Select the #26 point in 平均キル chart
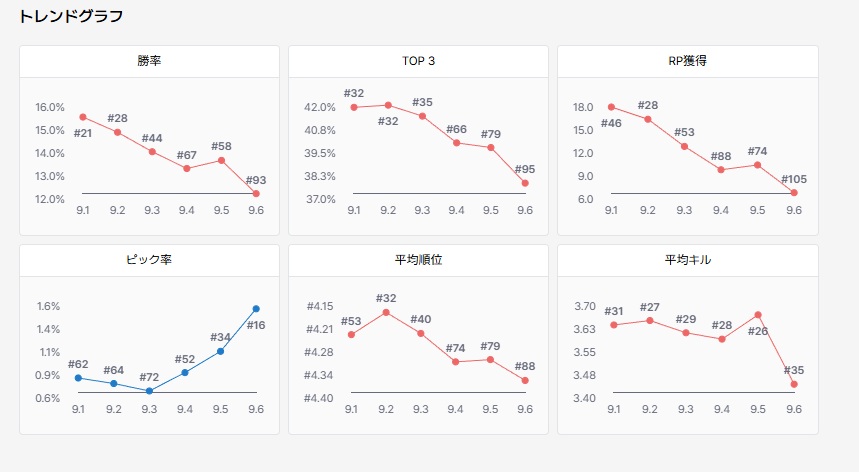 pyautogui.click(x=758, y=315)
